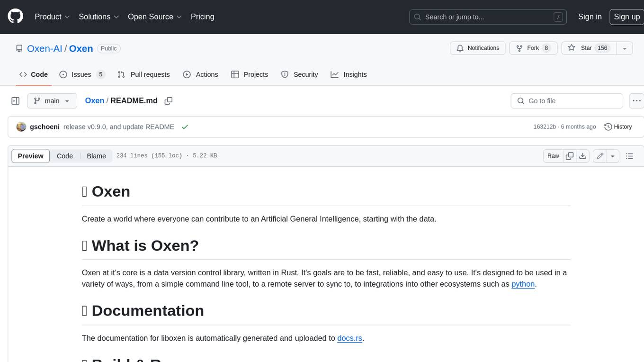Viewport: 644px width, 362px height.
Task: Copy the raw file contents
Action: tap(570, 156)
